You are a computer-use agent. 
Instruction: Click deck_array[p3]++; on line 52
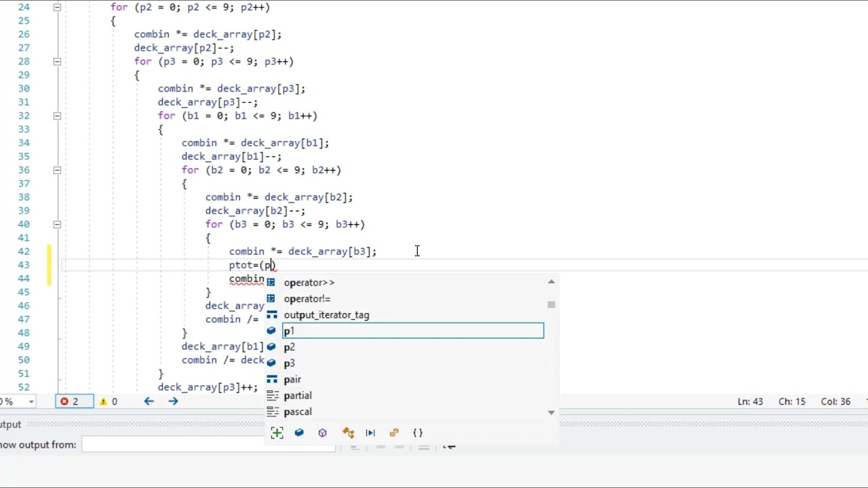(x=208, y=387)
